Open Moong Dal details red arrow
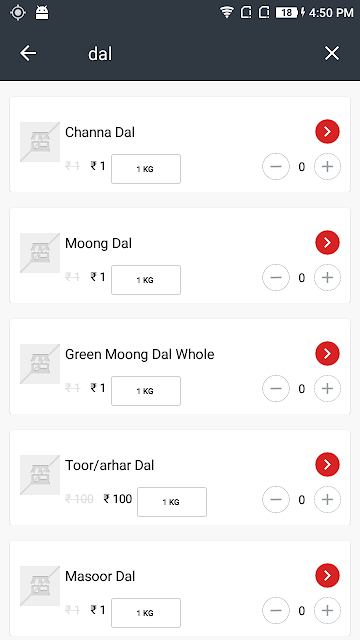The height and width of the screenshot is (640, 360). (x=327, y=243)
